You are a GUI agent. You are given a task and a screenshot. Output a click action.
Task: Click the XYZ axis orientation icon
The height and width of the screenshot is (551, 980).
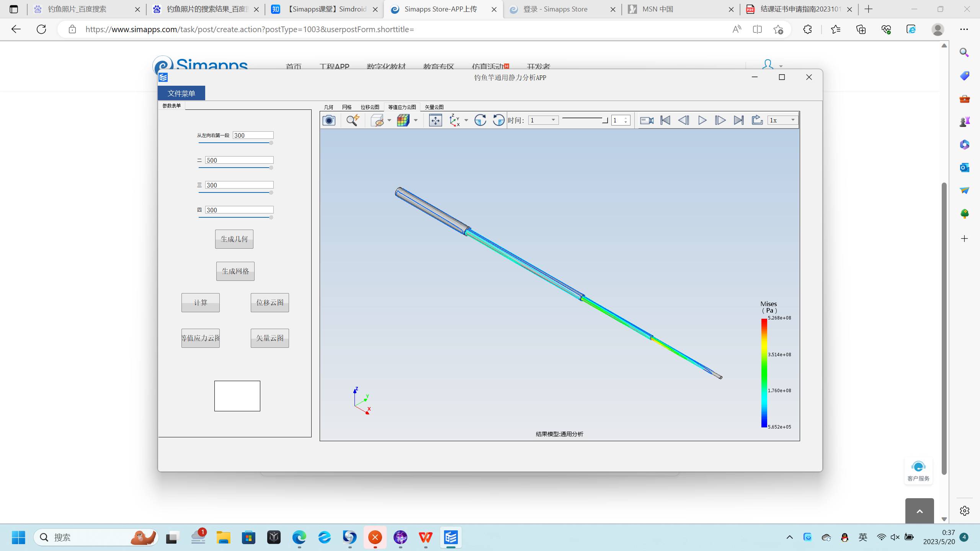(454, 120)
